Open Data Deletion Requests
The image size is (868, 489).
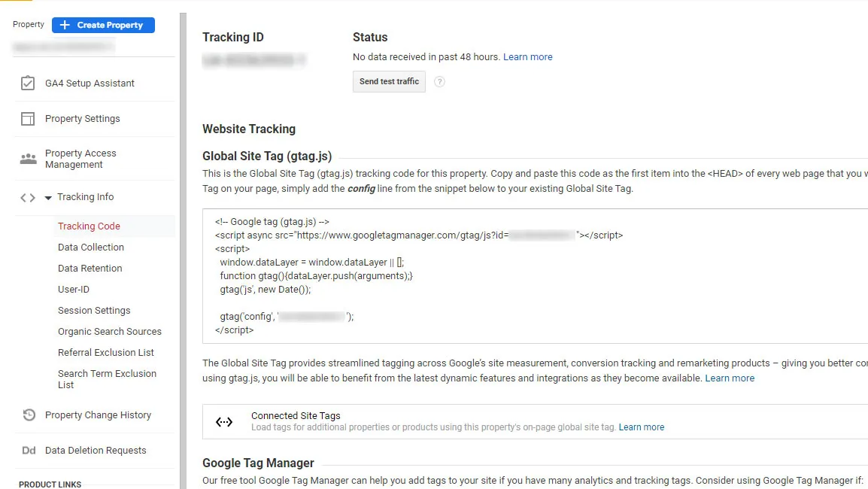pyautogui.click(x=94, y=450)
